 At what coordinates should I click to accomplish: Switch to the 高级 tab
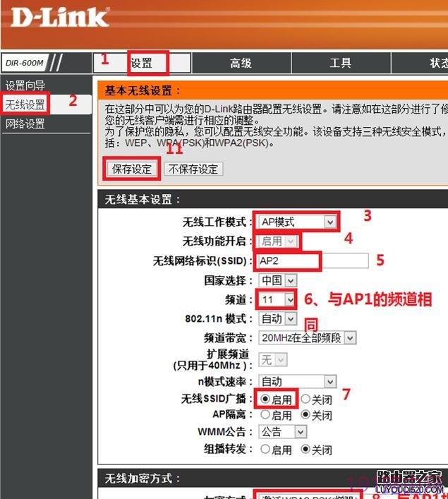pyautogui.click(x=241, y=63)
